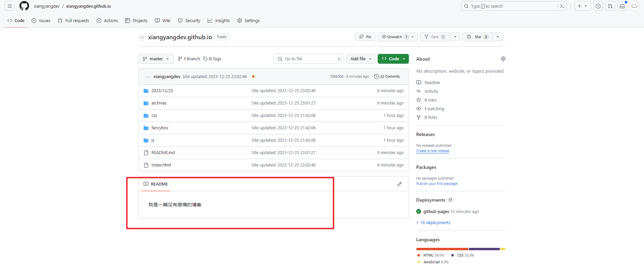Open the 2023/12/25 folder
The width and height of the screenshot is (644, 277).
(x=162, y=91)
